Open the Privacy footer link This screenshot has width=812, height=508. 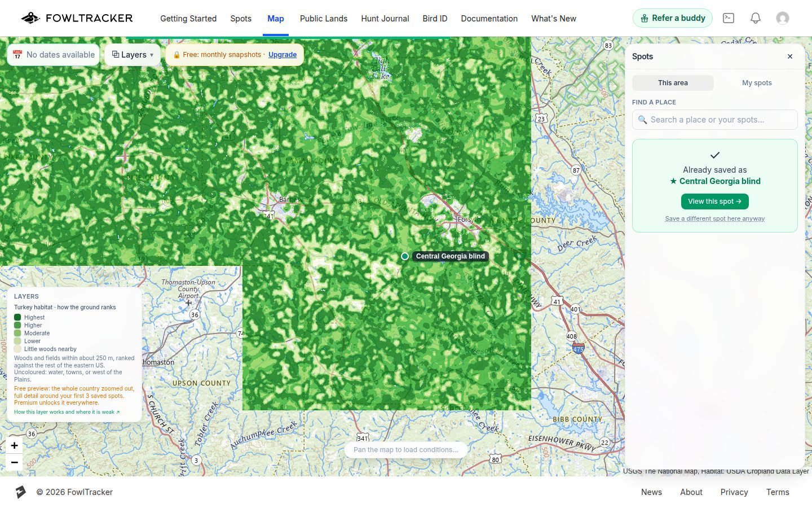coord(734,492)
